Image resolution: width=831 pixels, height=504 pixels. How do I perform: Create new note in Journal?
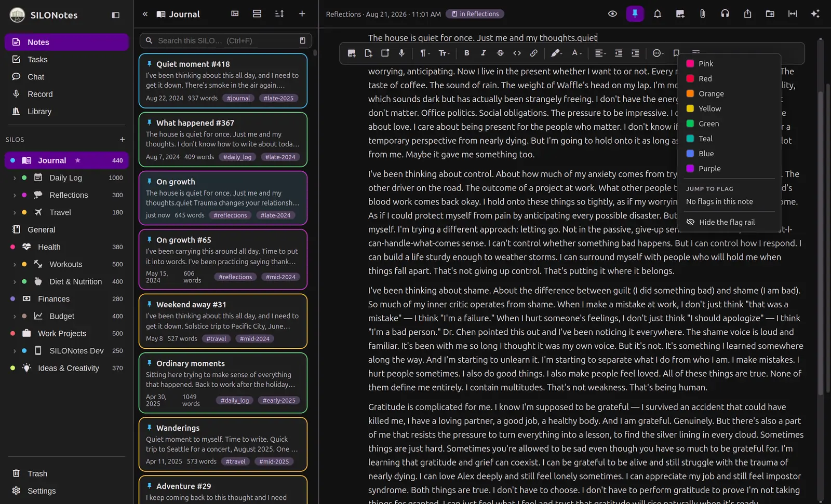click(302, 14)
